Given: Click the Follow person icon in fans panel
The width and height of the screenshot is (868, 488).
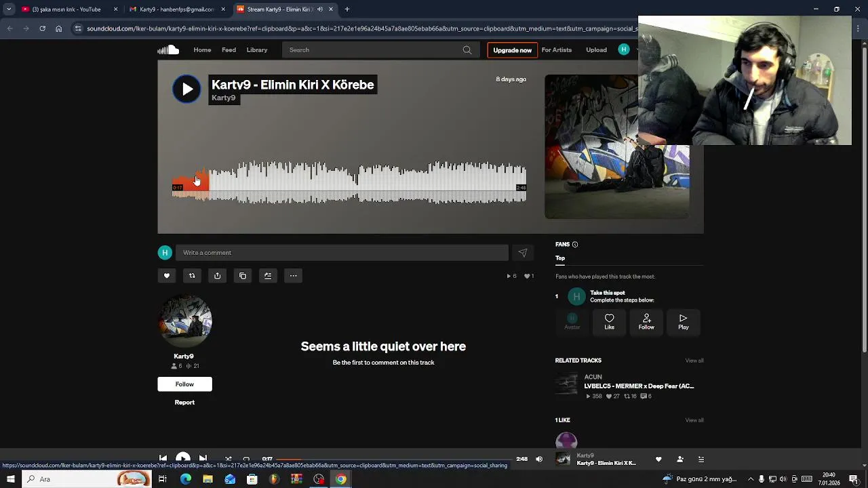Looking at the screenshot, I should click(x=646, y=322).
